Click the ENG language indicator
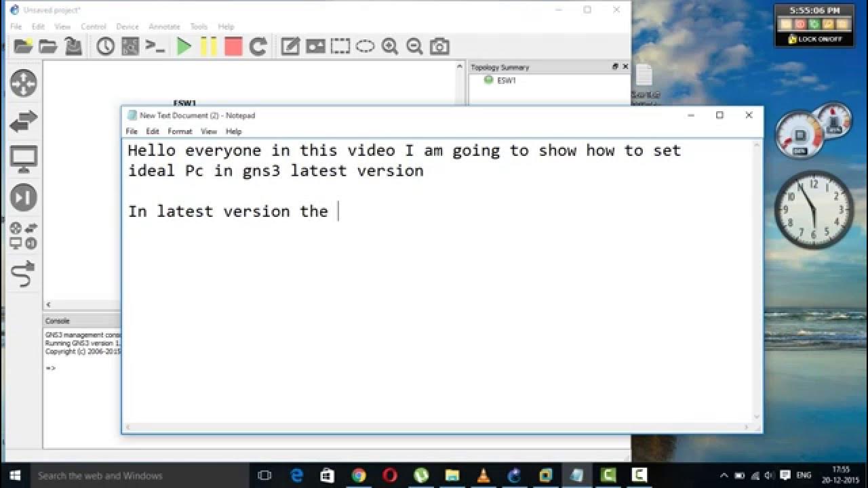868x488 pixels. pos(804,475)
